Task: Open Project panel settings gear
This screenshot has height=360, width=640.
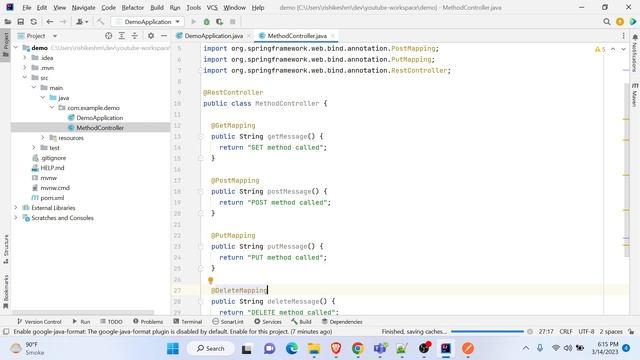Action: (151, 36)
